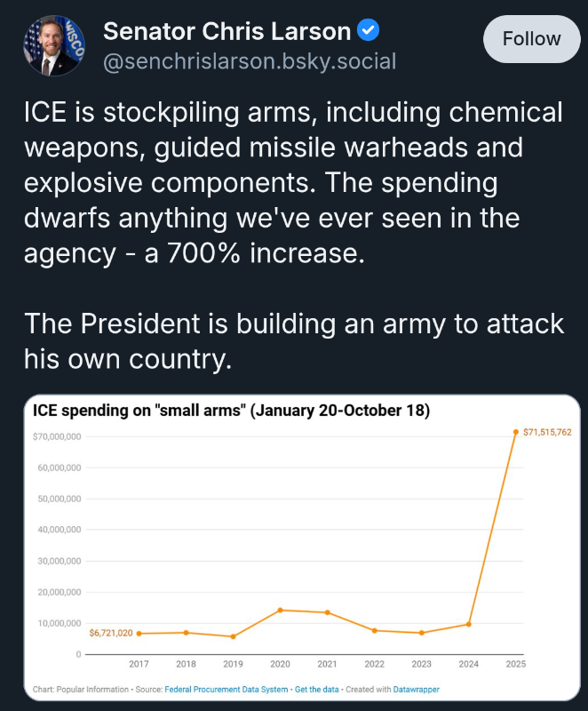The height and width of the screenshot is (711, 588).
Task: Open the Senator Chris Larson display name
Action: pos(227,32)
